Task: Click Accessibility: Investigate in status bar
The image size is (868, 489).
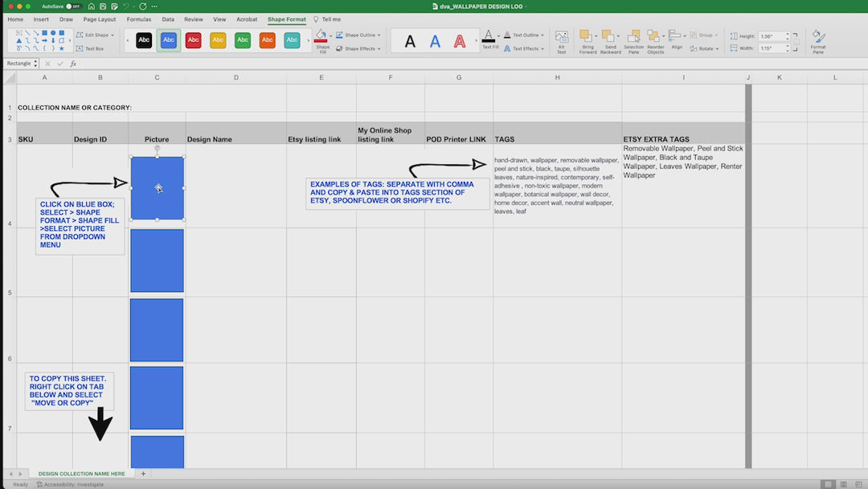Action: click(x=73, y=484)
